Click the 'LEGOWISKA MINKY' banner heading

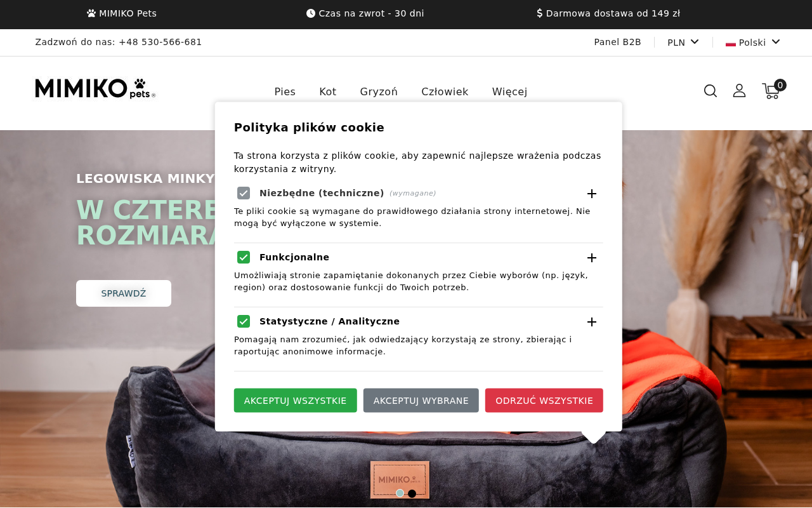click(145, 178)
